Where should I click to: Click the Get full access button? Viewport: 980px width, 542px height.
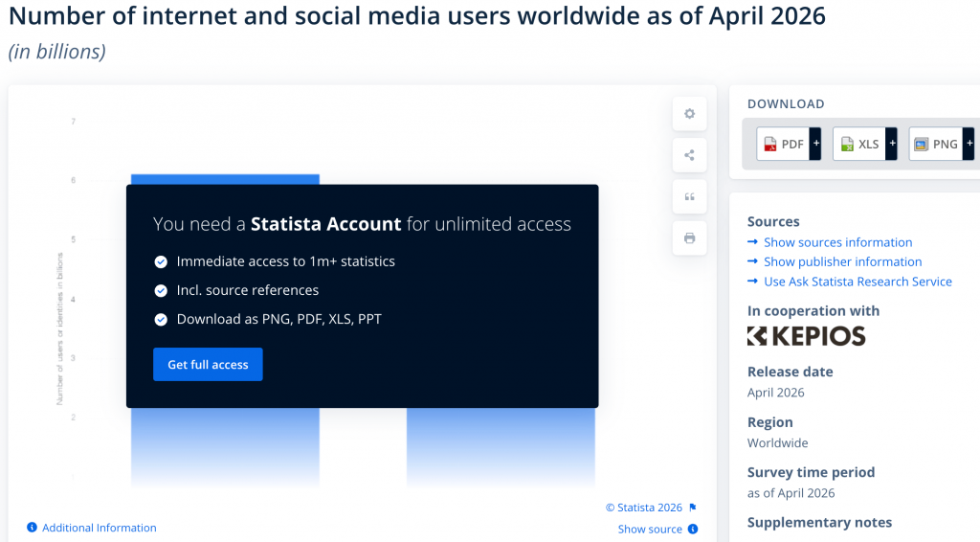coord(208,365)
